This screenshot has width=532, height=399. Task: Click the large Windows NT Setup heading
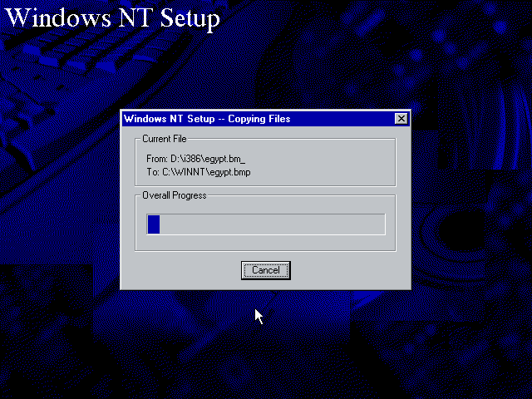click(112, 18)
